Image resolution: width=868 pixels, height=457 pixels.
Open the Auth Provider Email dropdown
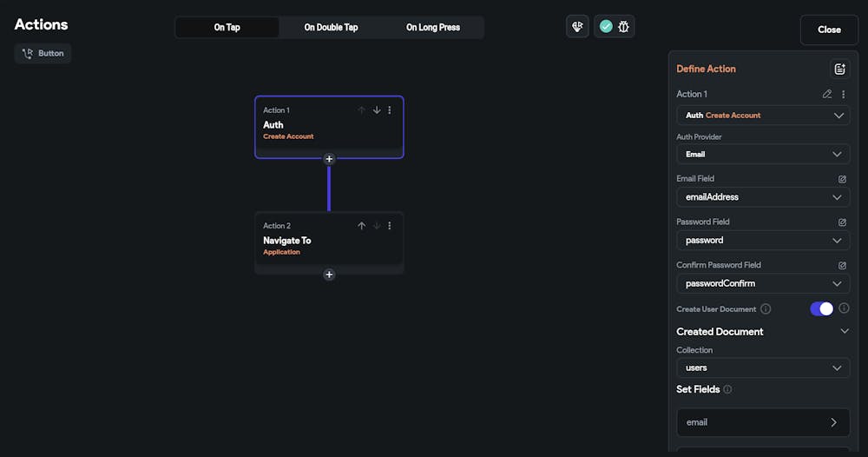click(x=763, y=154)
